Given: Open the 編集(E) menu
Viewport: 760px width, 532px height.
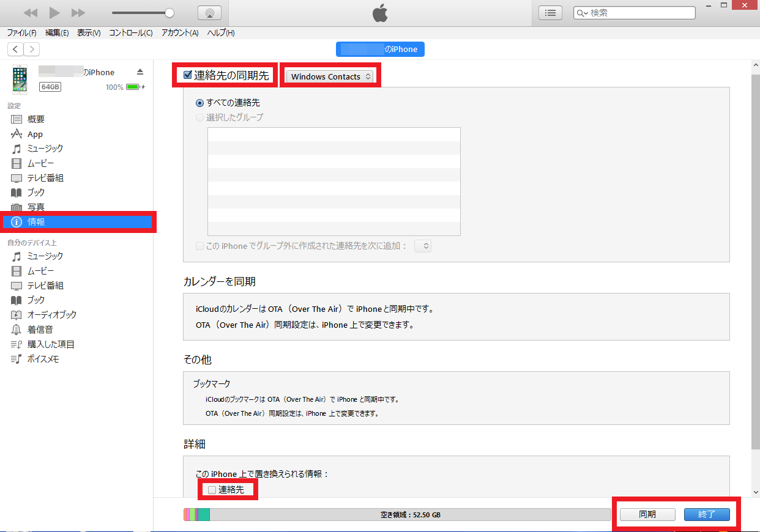Looking at the screenshot, I should click(x=57, y=32).
